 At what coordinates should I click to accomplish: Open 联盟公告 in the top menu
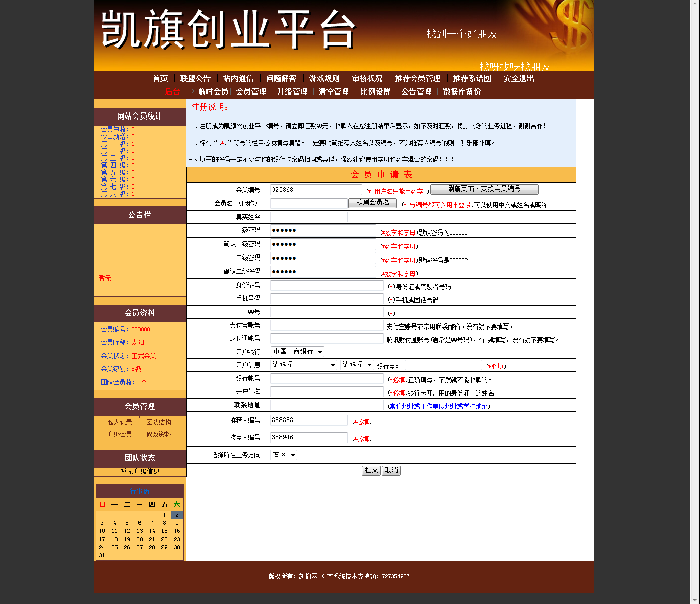tap(195, 78)
